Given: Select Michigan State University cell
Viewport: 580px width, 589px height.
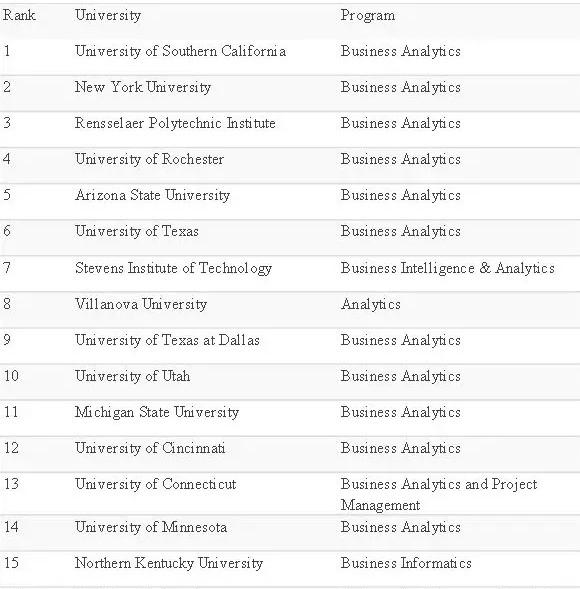Looking at the screenshot, I should tap(157, 412).
